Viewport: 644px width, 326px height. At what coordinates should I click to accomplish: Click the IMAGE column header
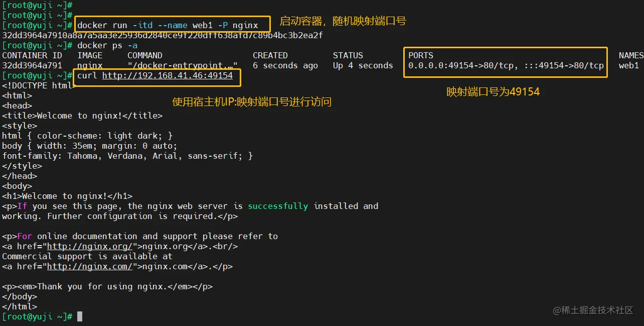click(90, 55)
